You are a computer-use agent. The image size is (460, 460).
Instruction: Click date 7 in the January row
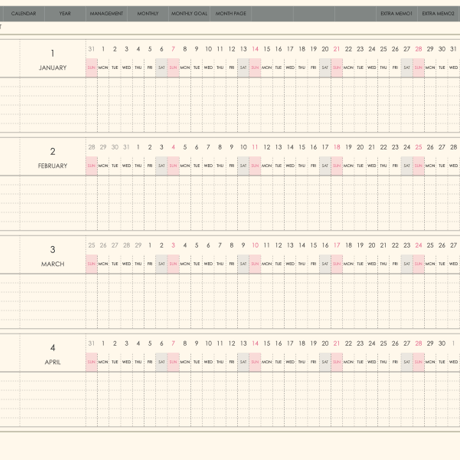(173, 49)
